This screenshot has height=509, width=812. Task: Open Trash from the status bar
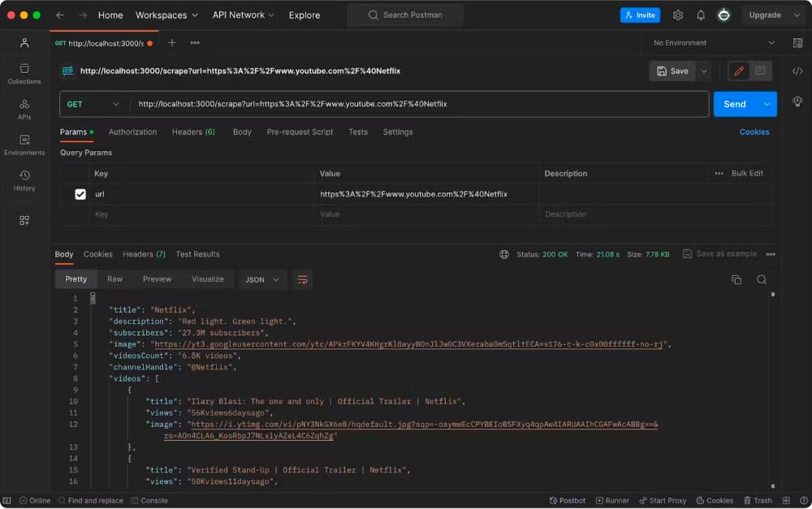tap(759, 500)
